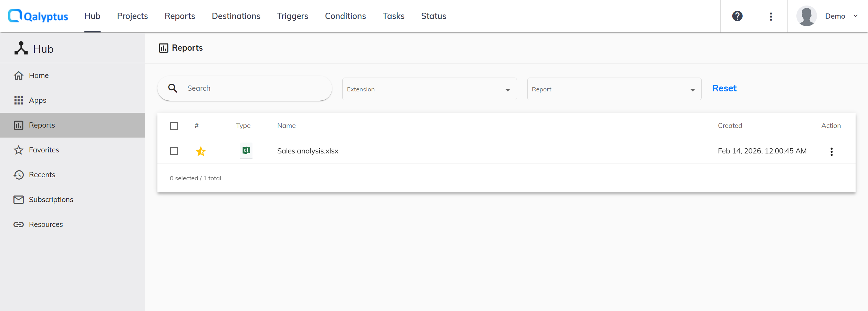The height and width of the screenshot is (311, 868).
Task: Click the Demo user avatar
Action: 806,16
